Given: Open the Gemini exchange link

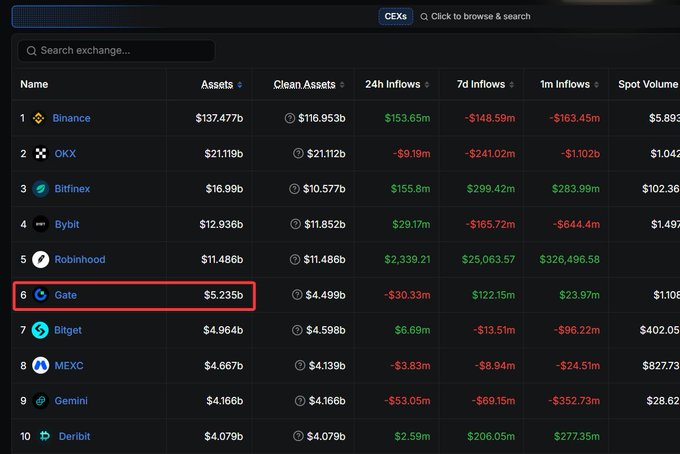Looking at the screenshot, I should click(71, 401).
